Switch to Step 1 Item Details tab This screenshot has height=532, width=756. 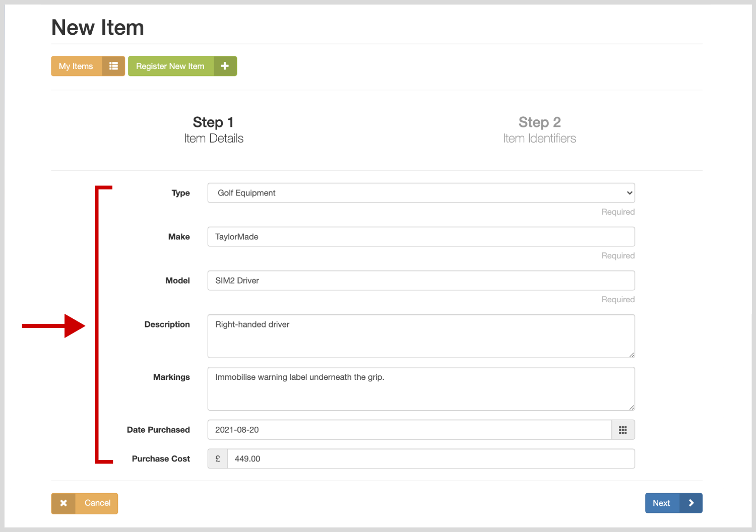[x=213, y=130]
